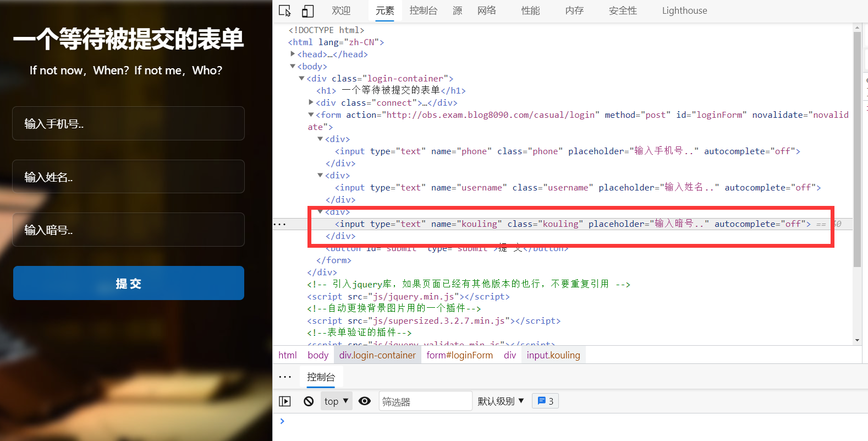Click the elements panel scroll-down arrow
The height and width of the screenshot is (441, 868).
click(x=857, y=340)
